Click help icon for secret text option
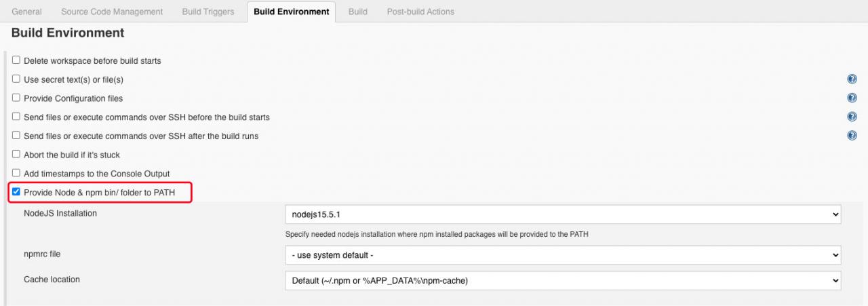 click(x=853, y=79)
